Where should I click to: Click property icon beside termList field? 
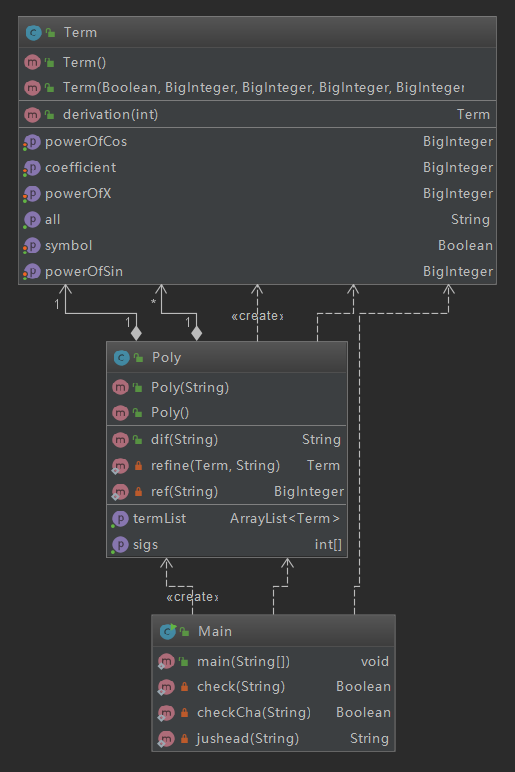[x=120, y=518]
